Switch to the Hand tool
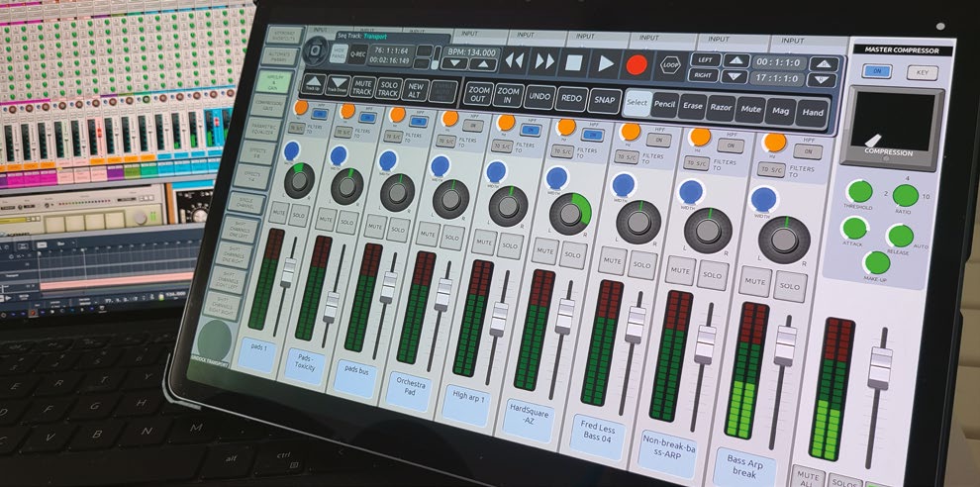The width and height of the screenshot is (980, 487). pyautogui.click(x=812, y=113)
